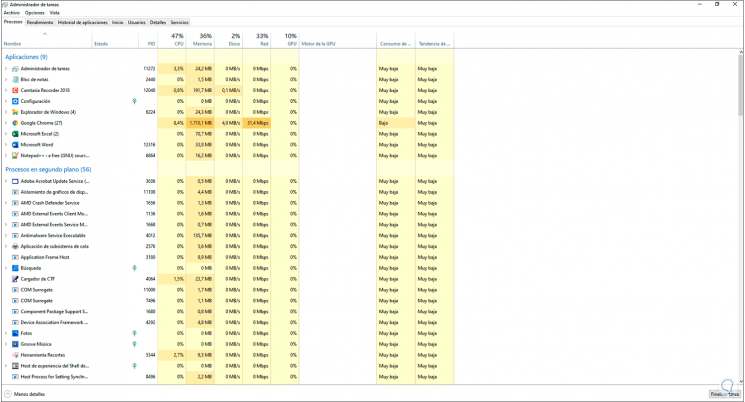
Task: Click the Búsqueda app icon
Action: coord(15,268)
